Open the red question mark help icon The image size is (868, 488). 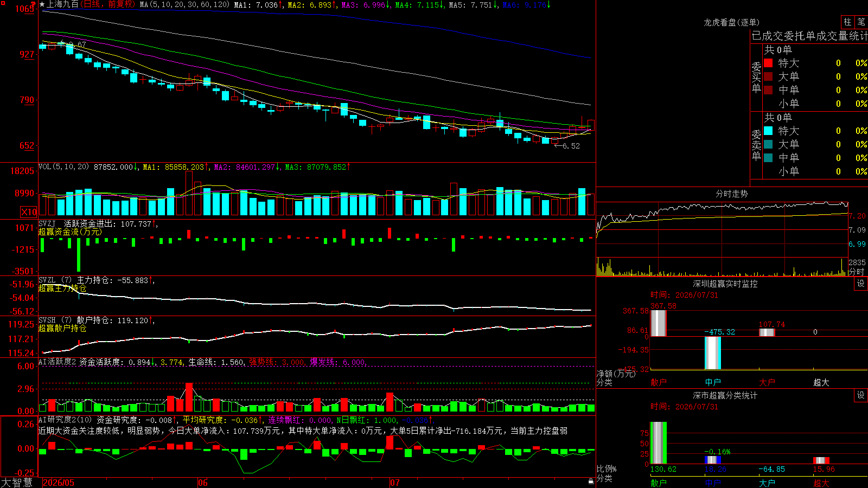33,4
